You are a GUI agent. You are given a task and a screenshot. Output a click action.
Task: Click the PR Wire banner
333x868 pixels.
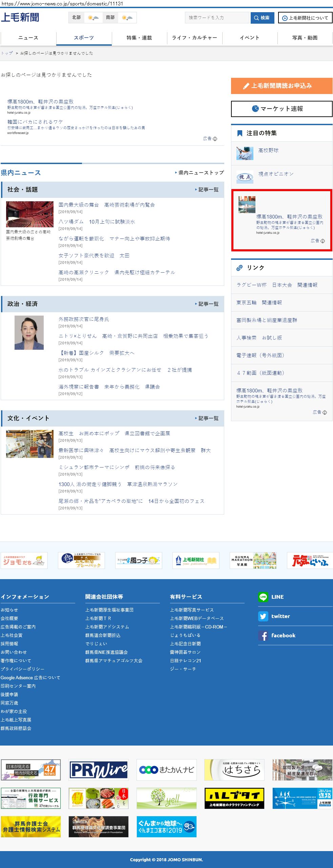(x=99, y=770)
